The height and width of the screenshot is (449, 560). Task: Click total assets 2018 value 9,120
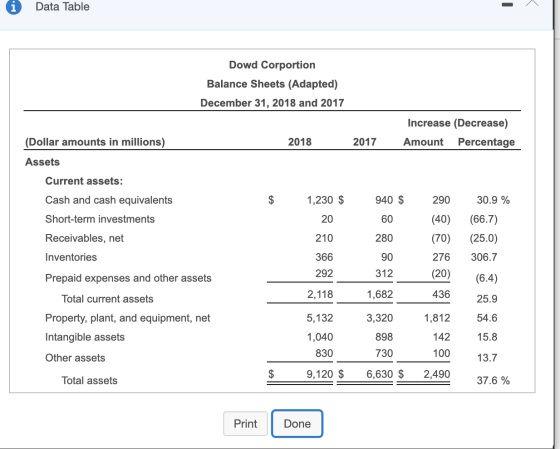point(320,374)
